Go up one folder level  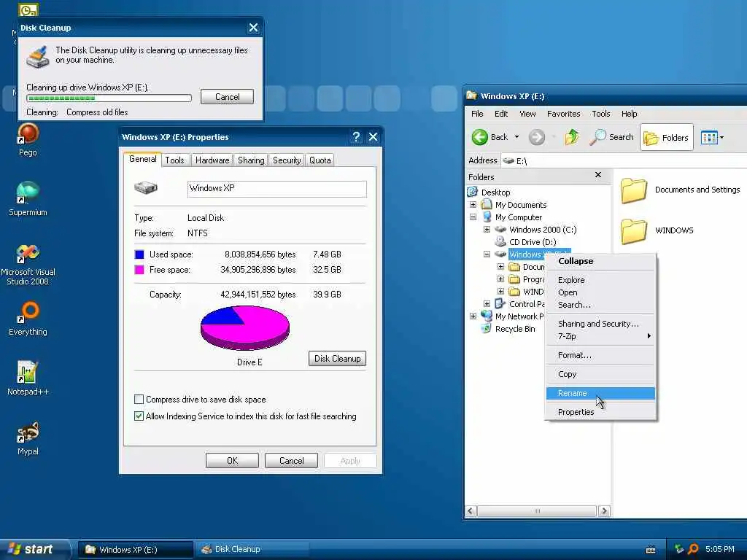pyautogui.click(x=571, y=137)
